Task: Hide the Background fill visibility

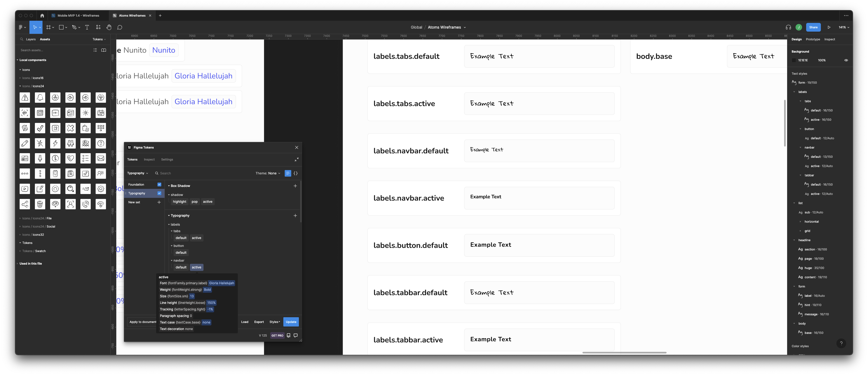Action: pos(846,60)
